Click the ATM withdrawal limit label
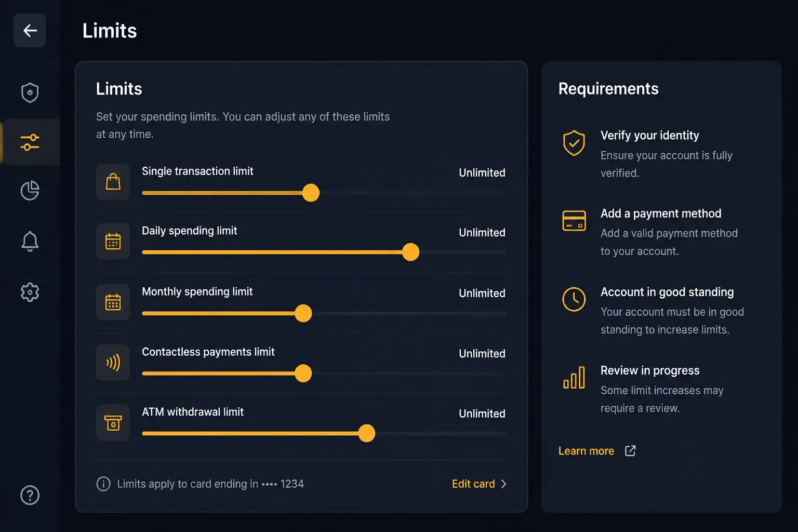This screenshot has width=798, height=532. tap(192, 412)
